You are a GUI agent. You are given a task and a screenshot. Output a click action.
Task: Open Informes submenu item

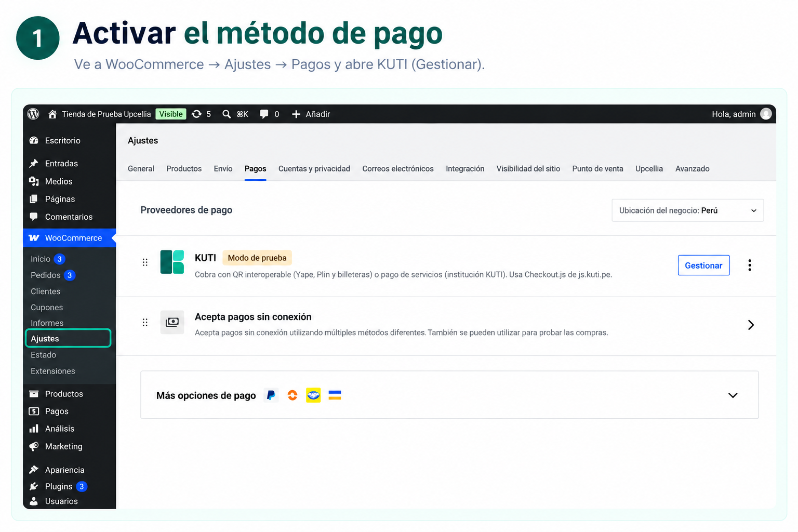[x=47, y=323]
